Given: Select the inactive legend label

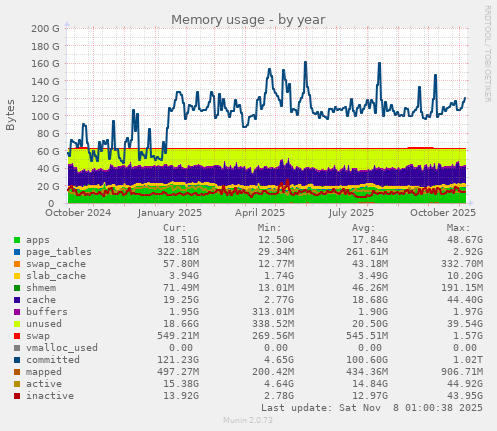Looking at the screenshot, I should click(50, 396).
